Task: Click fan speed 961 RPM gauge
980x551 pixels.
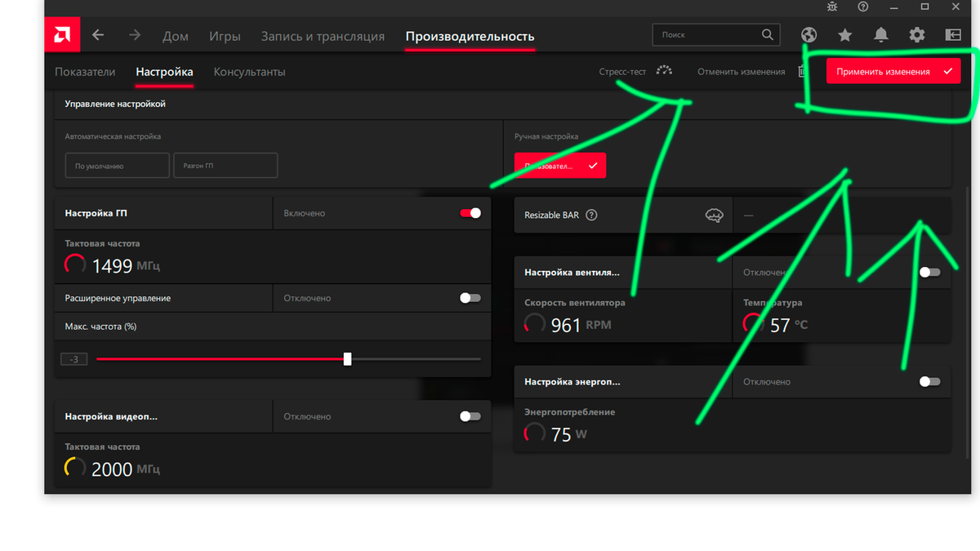Action: pyautogui.click(x=535, y=323)
